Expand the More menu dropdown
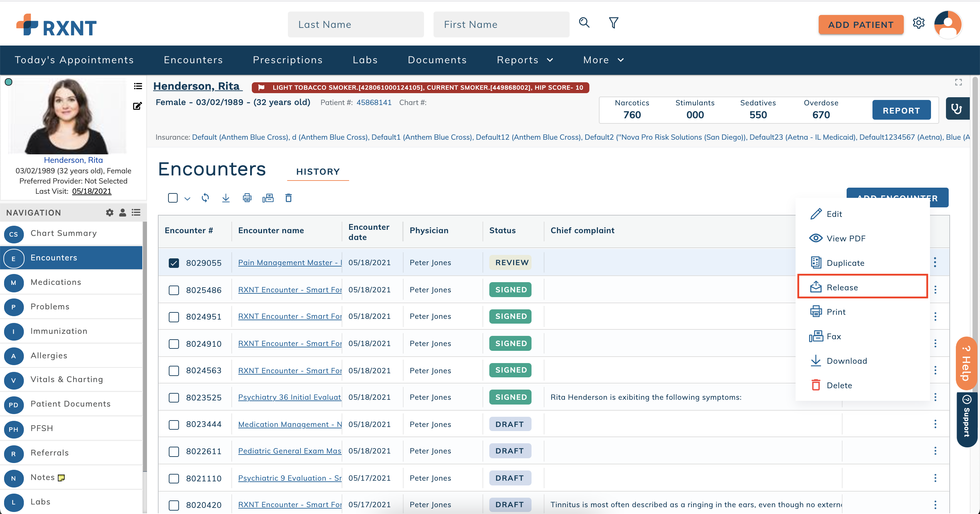980x514 pixels. click(603, 60)
